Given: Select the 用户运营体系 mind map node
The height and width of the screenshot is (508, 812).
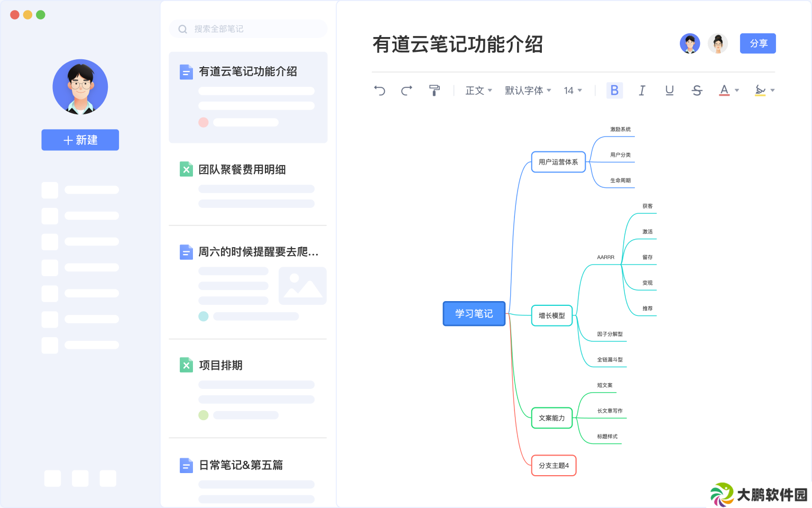Looking at the screenshot, I should (558, 162).
